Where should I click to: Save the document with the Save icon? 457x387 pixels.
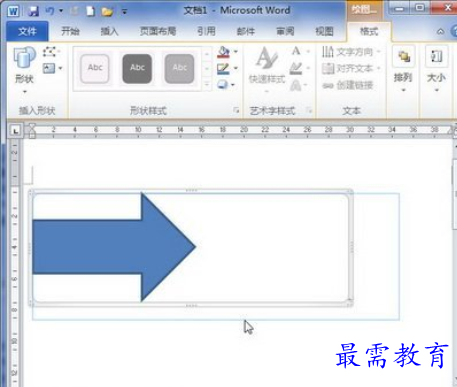coord(33,11)
